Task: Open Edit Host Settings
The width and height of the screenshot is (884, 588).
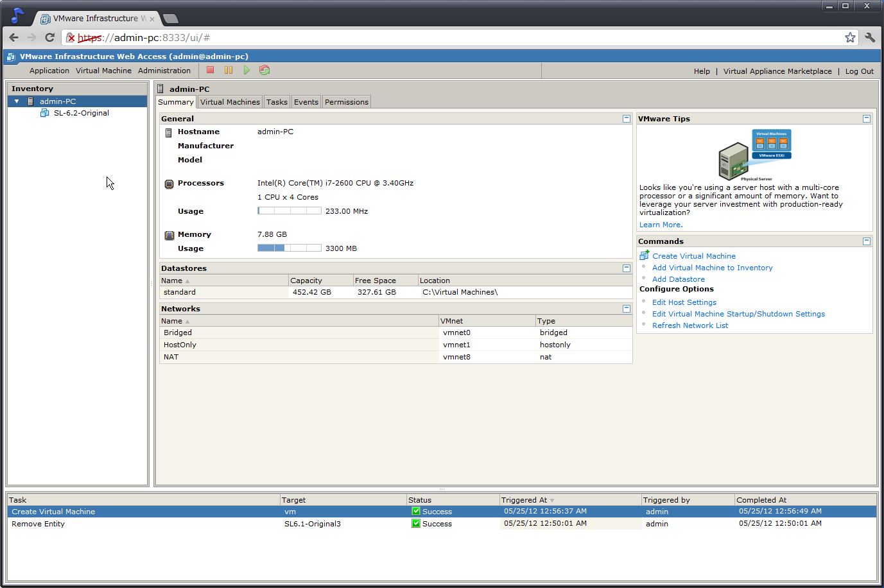Action: [x=684, y=302]
